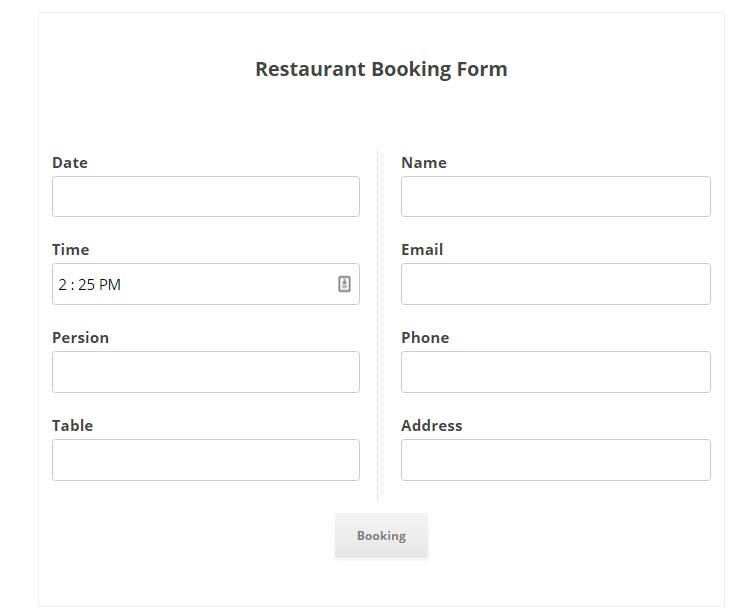Screen dimensions: 739x614
Task: Click the "Date" label text
Action: pyautogui.click(x=70, y=163)
